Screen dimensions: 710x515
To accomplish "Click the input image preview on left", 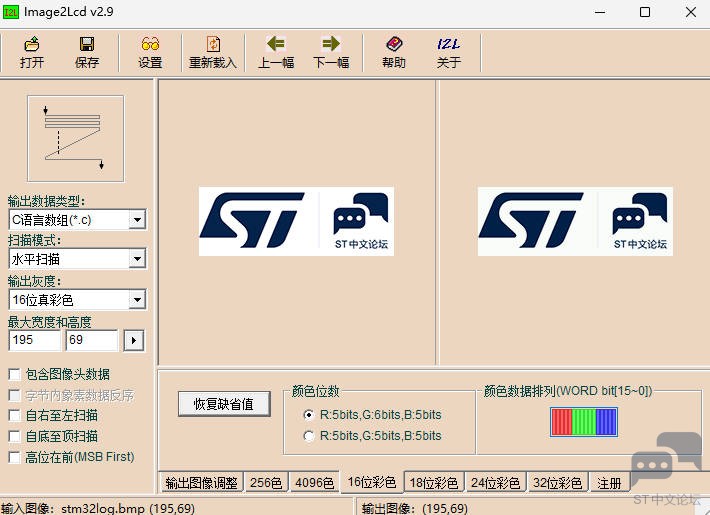I will pos(296,221).
